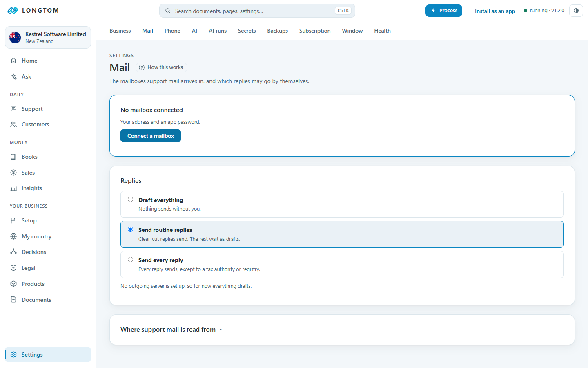Click the running v1.2.0 status indicator
The image size is (588, 368).
pyautogui.click(x=544, y=11)
